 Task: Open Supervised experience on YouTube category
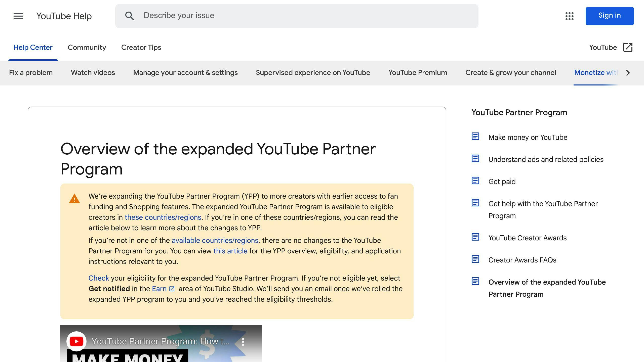coord(313,73)
